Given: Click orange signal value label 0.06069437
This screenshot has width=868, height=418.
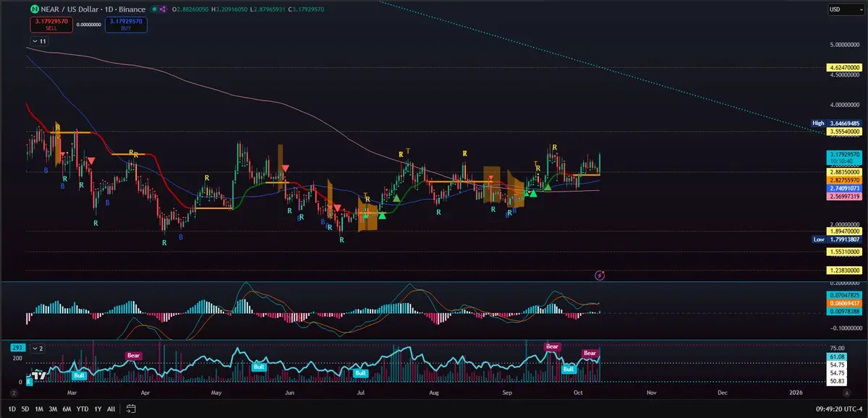Looking at the screenshot, I should [843, 303].
